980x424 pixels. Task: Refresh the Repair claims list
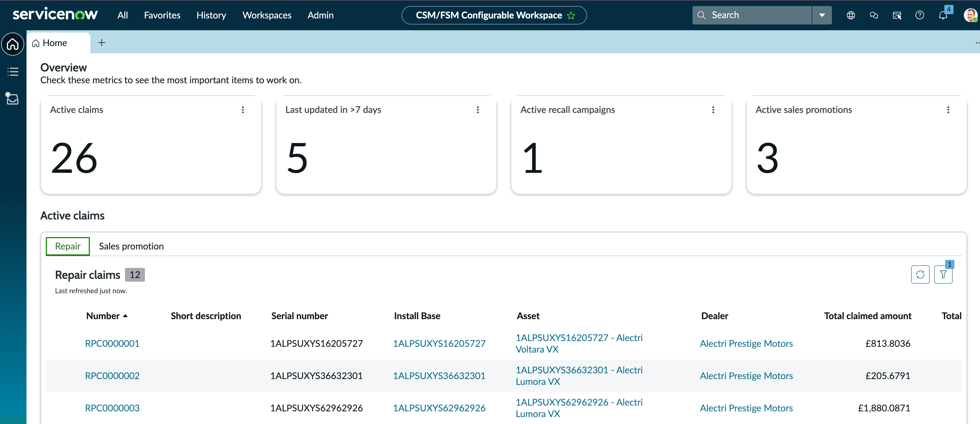click(920, 275)
